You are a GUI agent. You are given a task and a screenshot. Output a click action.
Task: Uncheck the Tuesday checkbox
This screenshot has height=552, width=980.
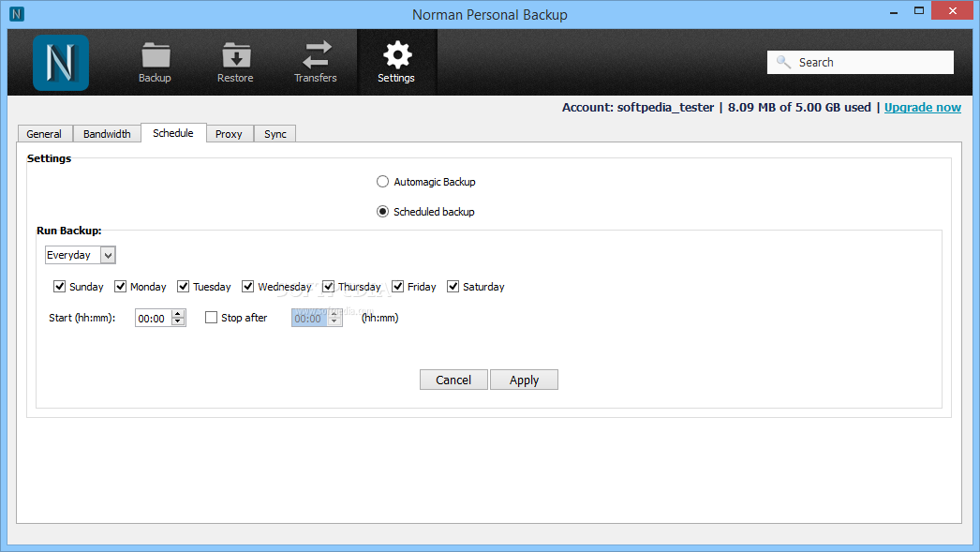[x=183, y=287]
